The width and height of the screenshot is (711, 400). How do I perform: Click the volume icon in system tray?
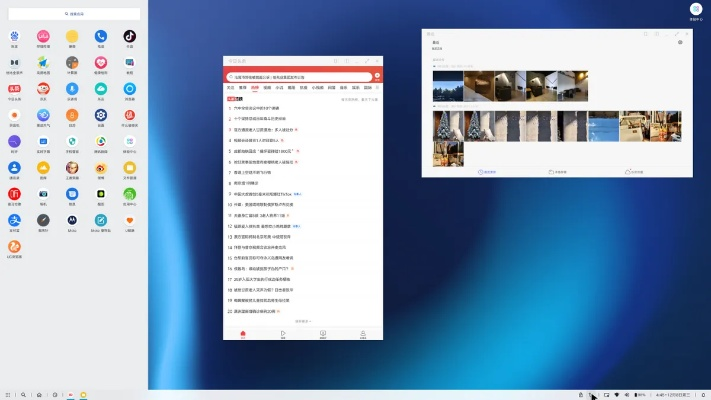[627, 395]
